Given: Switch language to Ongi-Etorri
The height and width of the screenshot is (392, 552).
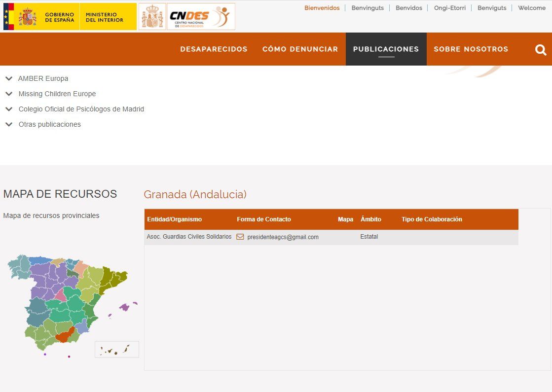Looking at the screenshot, I should [449, 8].
